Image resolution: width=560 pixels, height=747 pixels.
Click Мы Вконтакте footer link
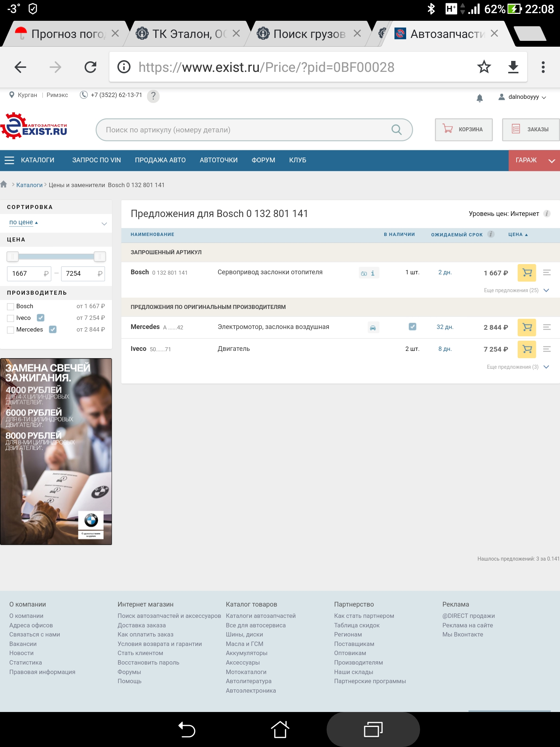click(462, 634)
